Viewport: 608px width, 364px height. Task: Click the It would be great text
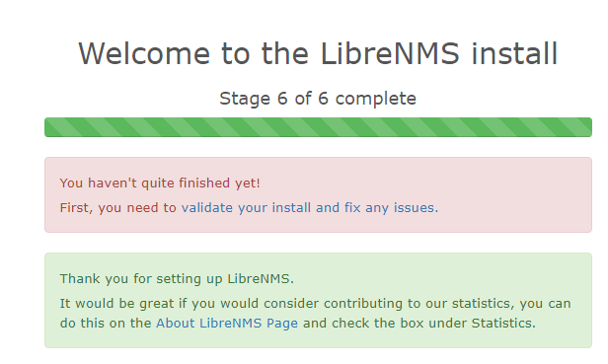tap(116, 304)
